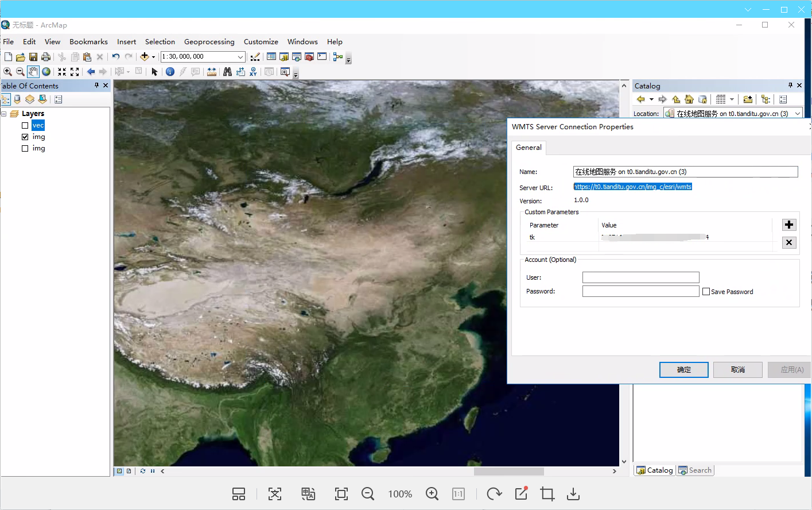Click the Fixed Zoom Out icon
812x510 pixels.
[x=75, y=72]
